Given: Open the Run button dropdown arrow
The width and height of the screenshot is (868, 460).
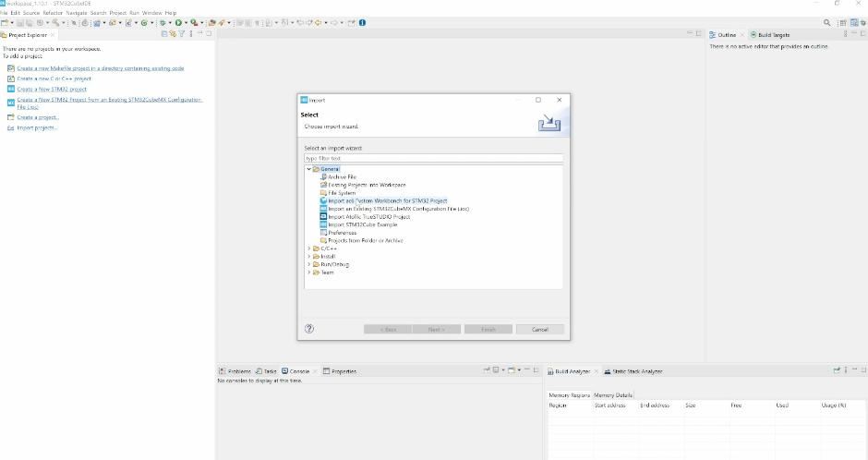Looking at the screenshot, I should pyautogui.click(x=186, y=23).
